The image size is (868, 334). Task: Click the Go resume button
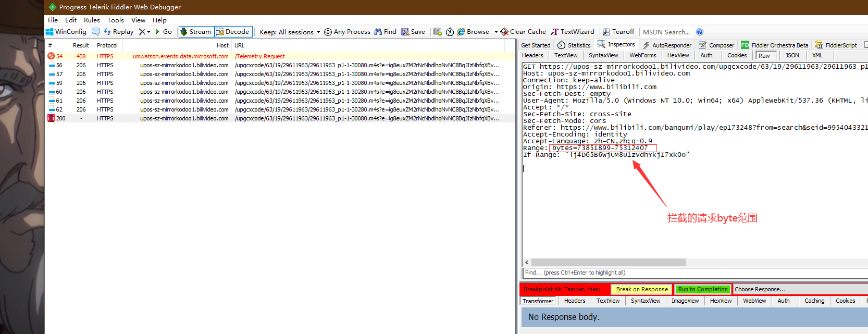coord(164,32)
